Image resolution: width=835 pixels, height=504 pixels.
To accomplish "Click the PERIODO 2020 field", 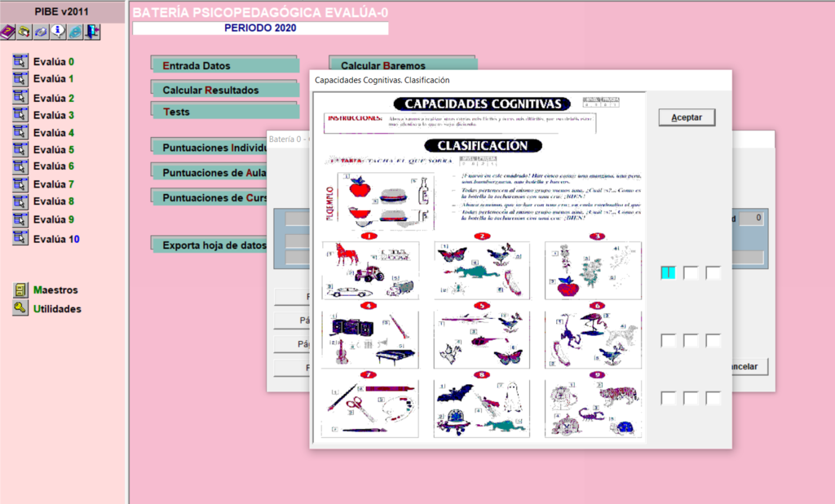I will point(260,29).
